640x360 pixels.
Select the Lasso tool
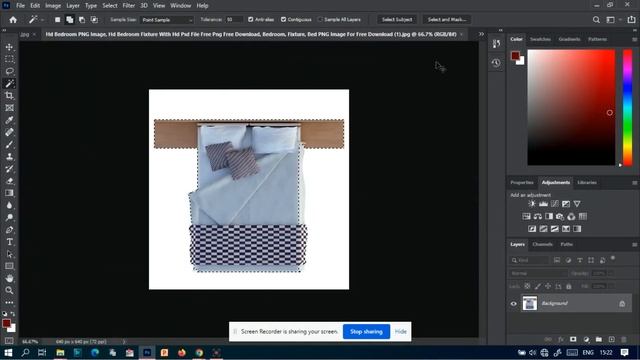[x=9, y=71]
